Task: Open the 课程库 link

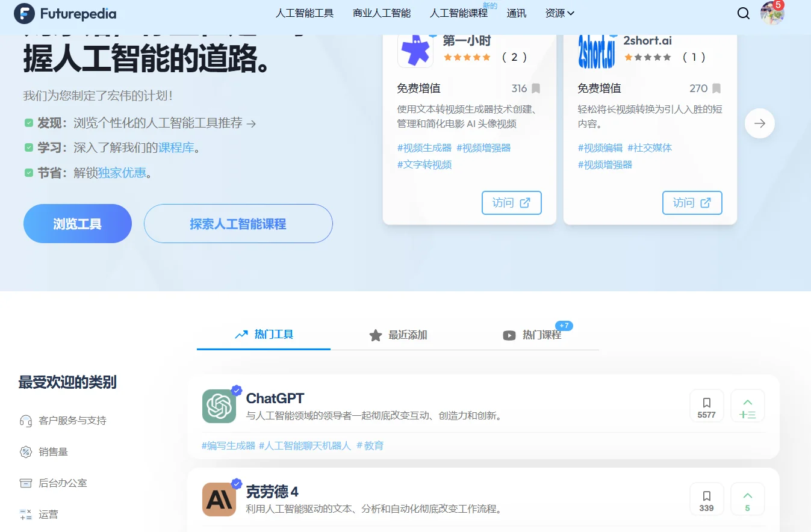Action: [x=177, y=147]
